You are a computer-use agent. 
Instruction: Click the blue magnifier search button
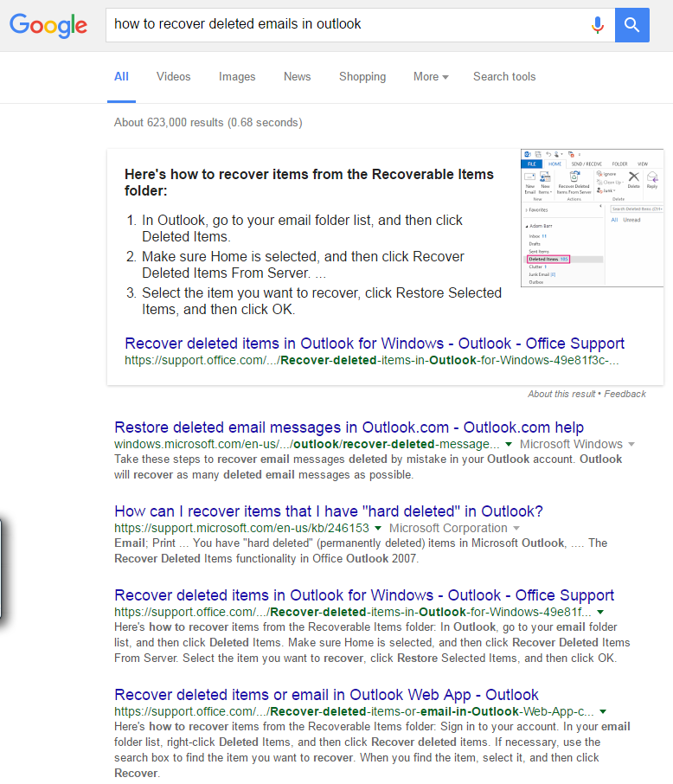(632, 24)
